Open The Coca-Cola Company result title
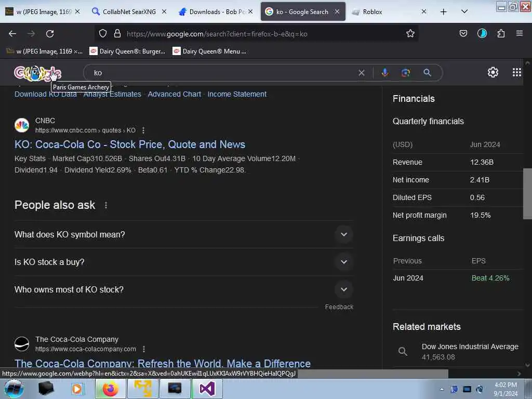Viewport: 532px width, 399px height. (163, 363)
